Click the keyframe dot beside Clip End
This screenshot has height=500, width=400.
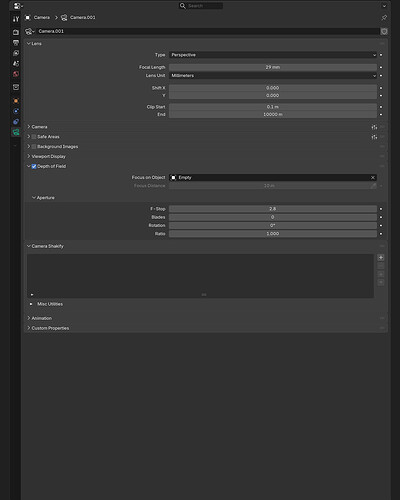[x=381, y=114]
